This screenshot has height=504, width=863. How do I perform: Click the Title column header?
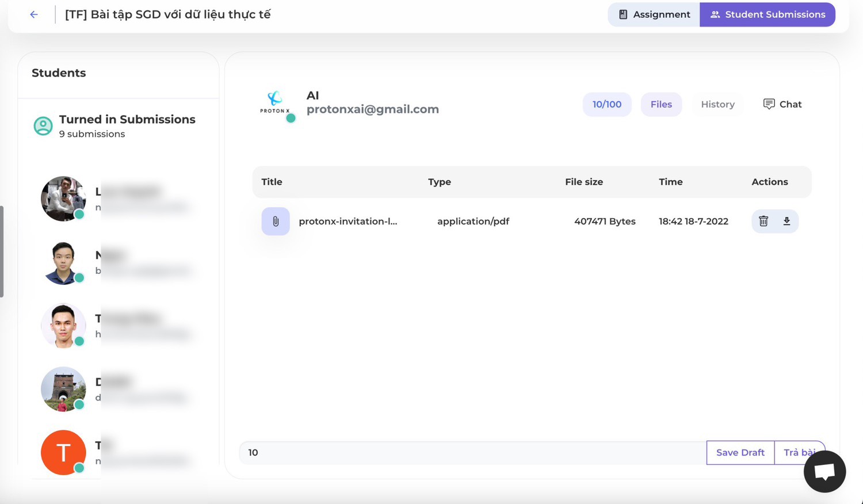click(x=272, y=182)
